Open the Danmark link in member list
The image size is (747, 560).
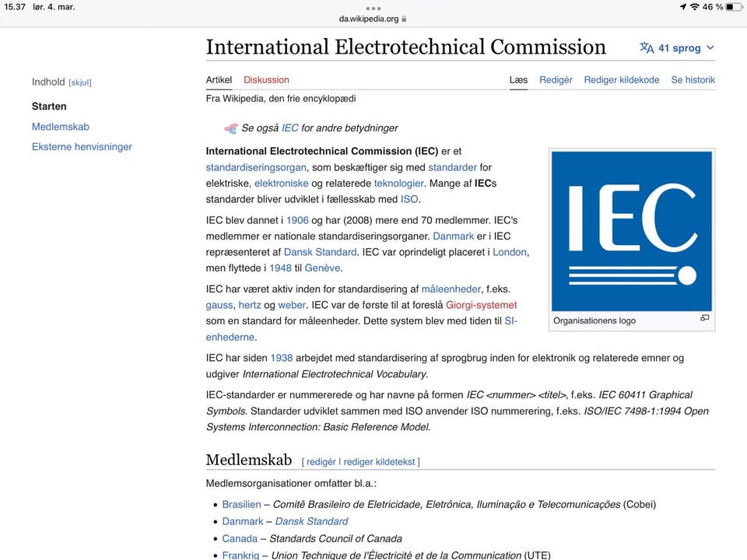coord(243,522)
